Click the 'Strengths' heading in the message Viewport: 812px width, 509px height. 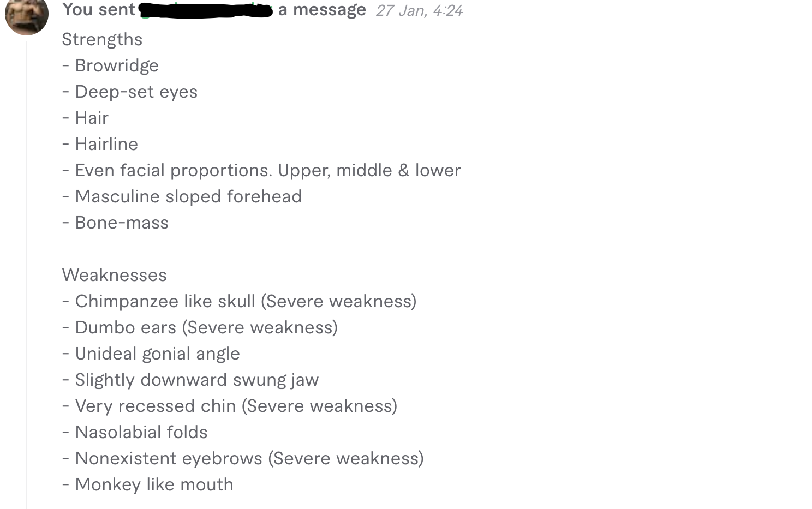click(x=102, y=39)
